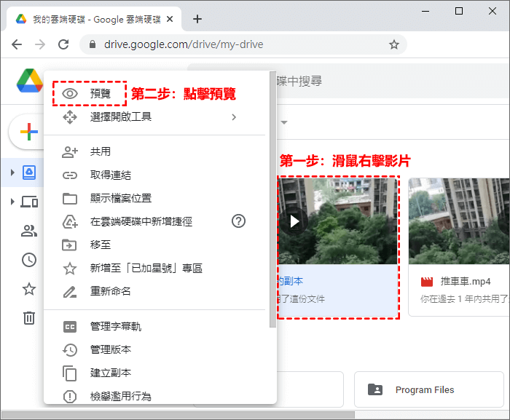Click 預覽 (Preview) in context menu
Viewport: 510px width, 420px height.
(x=100, y=93)
